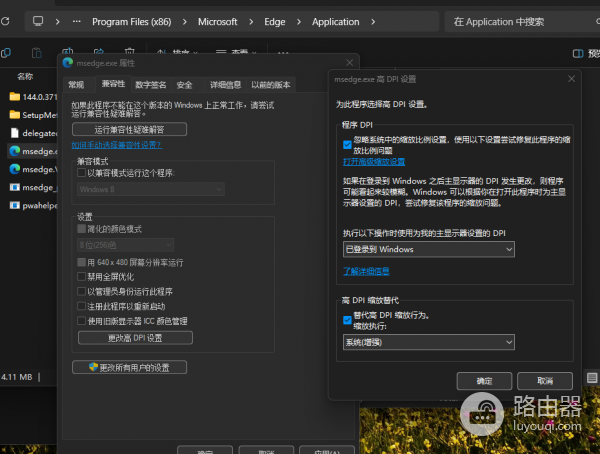Click the PC monitor icon in address bar

tap(38, 21)
